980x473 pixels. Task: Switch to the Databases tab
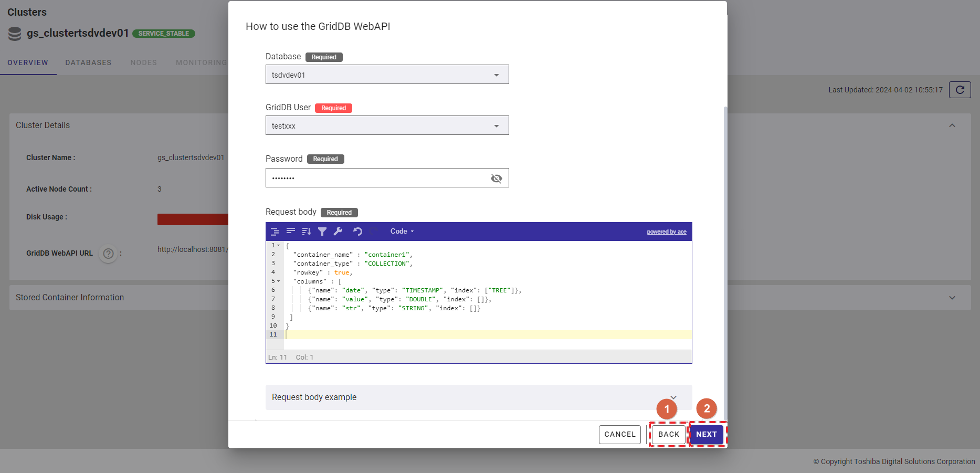tap(88, 62)
